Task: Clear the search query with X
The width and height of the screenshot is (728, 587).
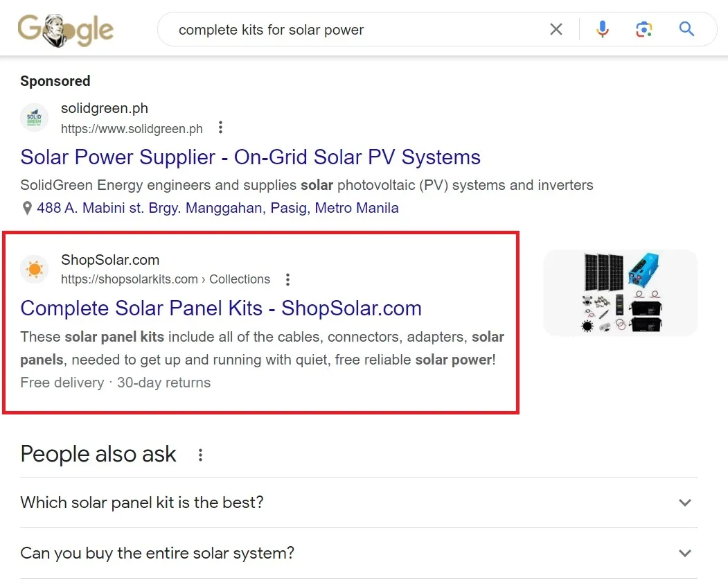Action: [x=556, y=29]
